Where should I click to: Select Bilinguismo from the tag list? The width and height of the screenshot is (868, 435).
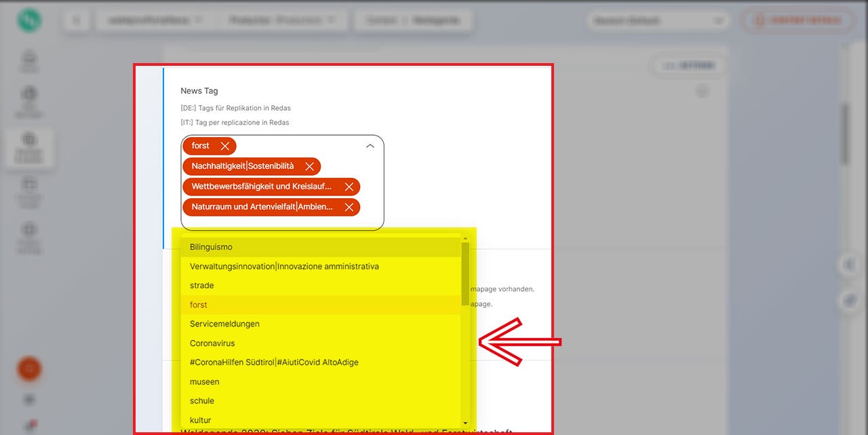[x=211, y=247]
